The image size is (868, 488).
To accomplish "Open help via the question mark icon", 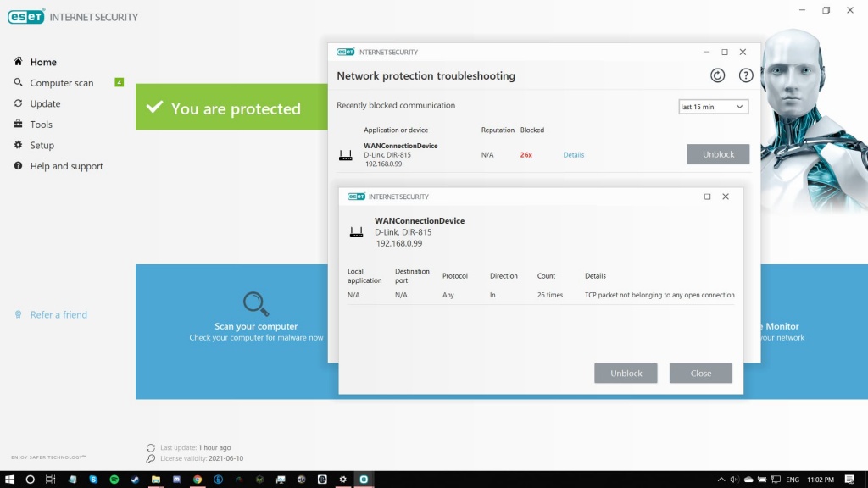I will pyautogui.click(x=745, y=75).
